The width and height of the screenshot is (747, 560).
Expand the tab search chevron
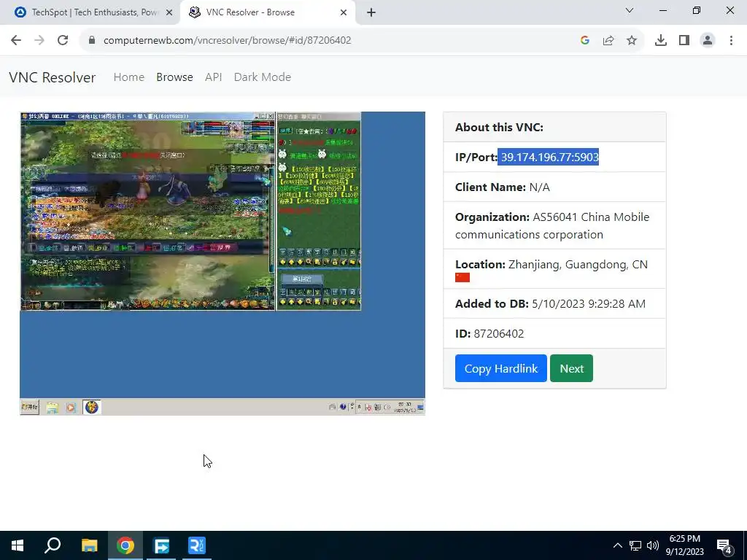coord(630,10)
